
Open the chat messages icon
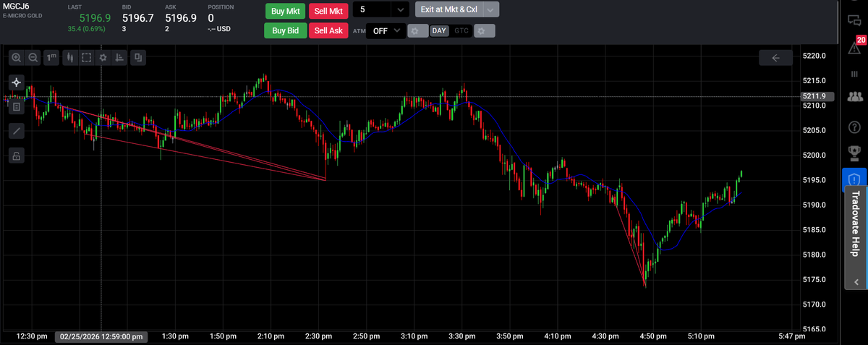[854, 21]
